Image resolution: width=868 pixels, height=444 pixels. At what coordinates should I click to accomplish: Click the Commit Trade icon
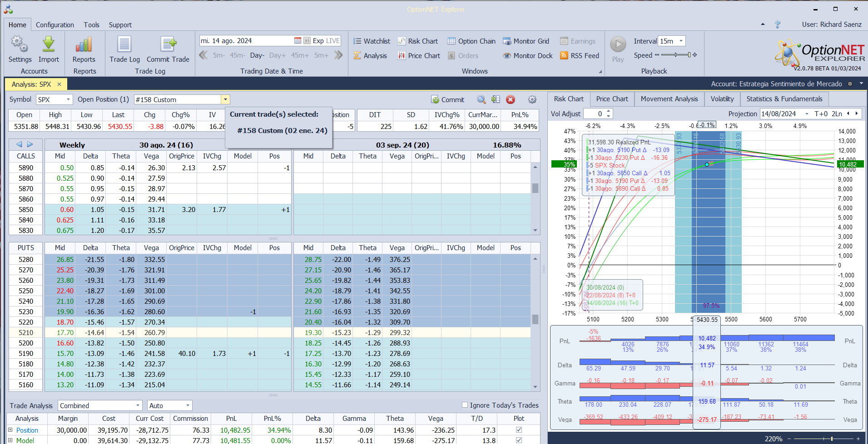tap(168, 44)
